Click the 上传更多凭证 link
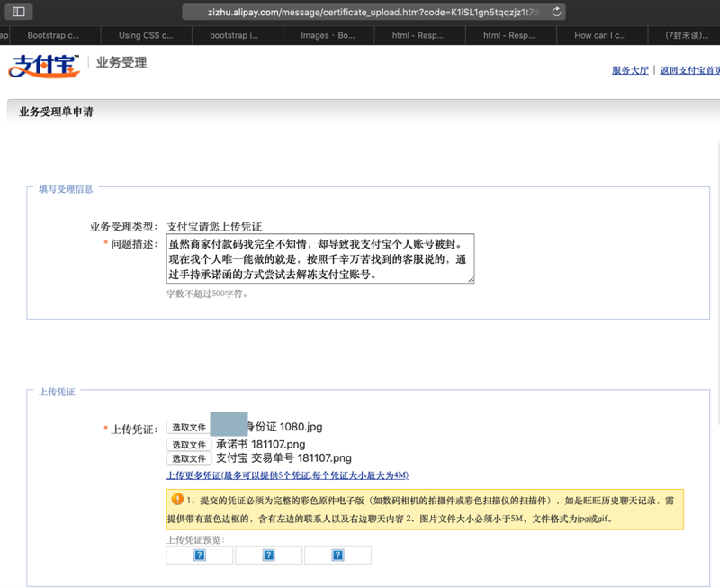720x588 pixels. tap(287, 475)
